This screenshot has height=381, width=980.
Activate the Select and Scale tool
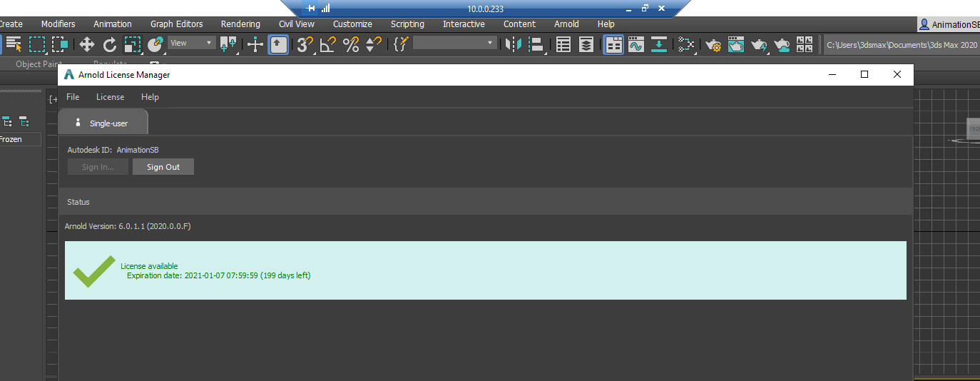click(133, 44)
